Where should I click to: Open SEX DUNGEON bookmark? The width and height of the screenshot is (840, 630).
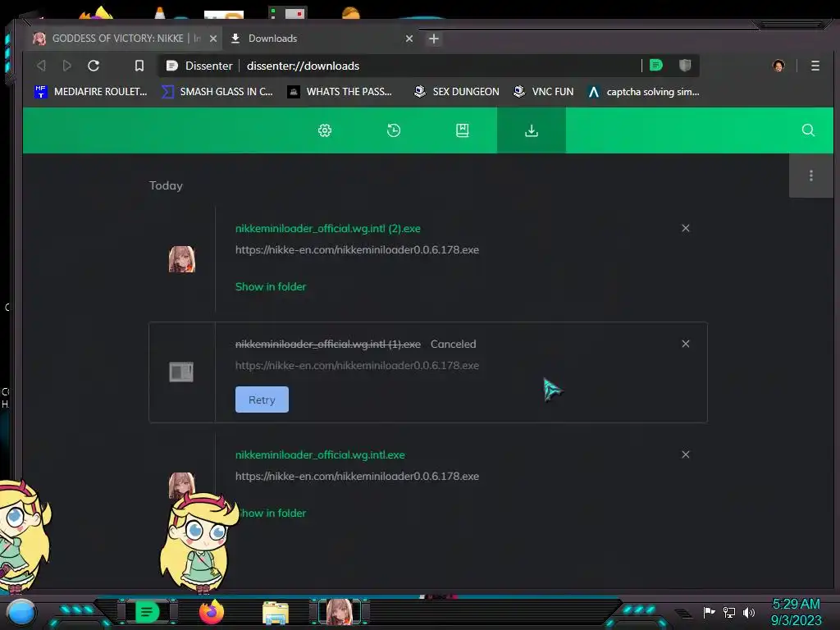point(456,92)
